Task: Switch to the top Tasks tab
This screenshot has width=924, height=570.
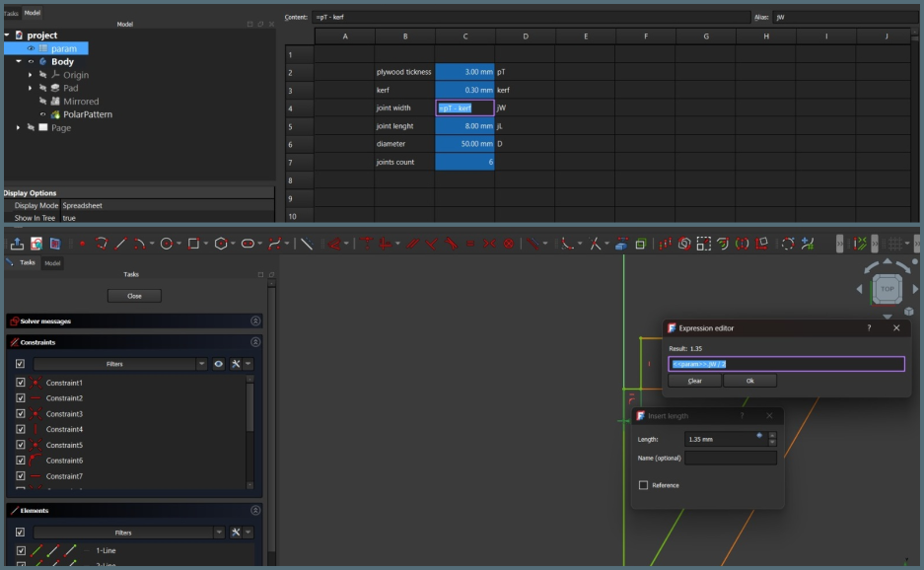Action: point(11,13)
